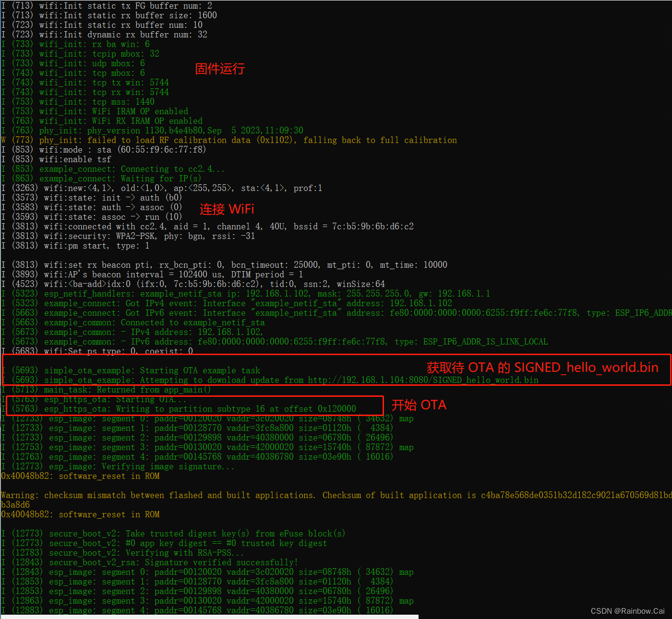Click the line 'wifi:Init dynamic rx buffer num: 32'
The image size is (672, 619).
pos(104,35)
